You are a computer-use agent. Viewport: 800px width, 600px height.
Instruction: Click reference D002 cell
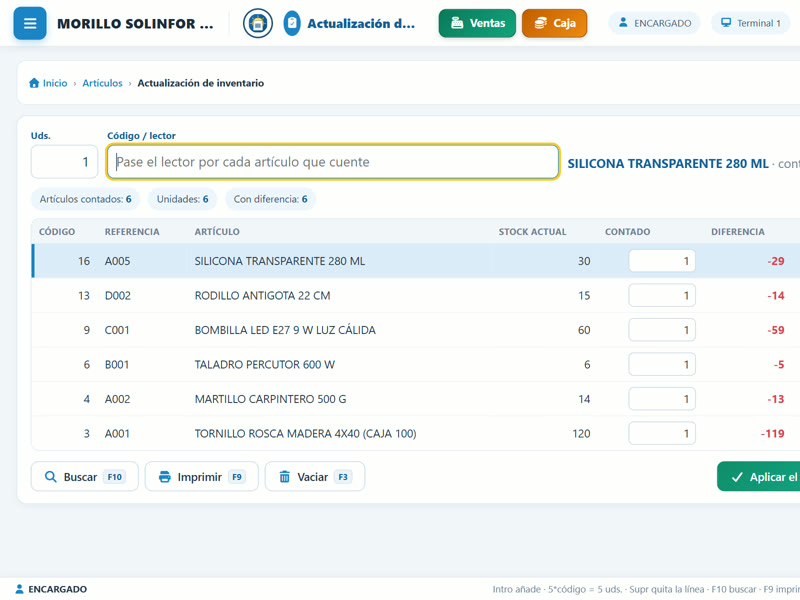[118, 296]
